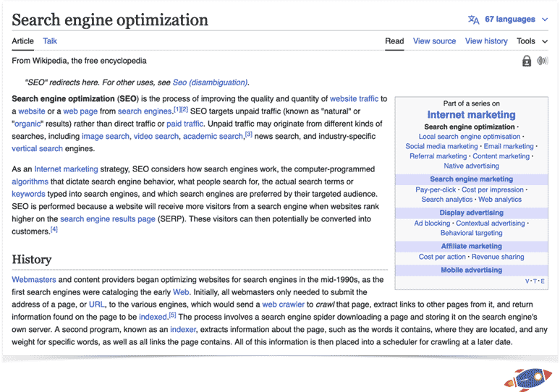Open the website link in intro
The height and width of the screenshot is (392, 560).
click(32, 111)
